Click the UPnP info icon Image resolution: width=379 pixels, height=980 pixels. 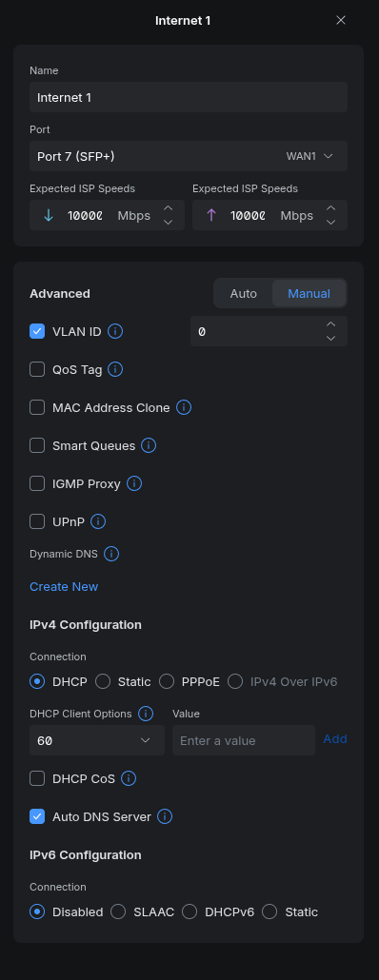[x=98, y=521]
